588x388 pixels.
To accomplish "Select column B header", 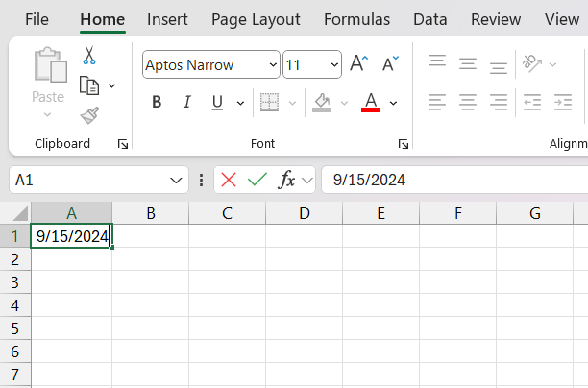I will 151,213.
